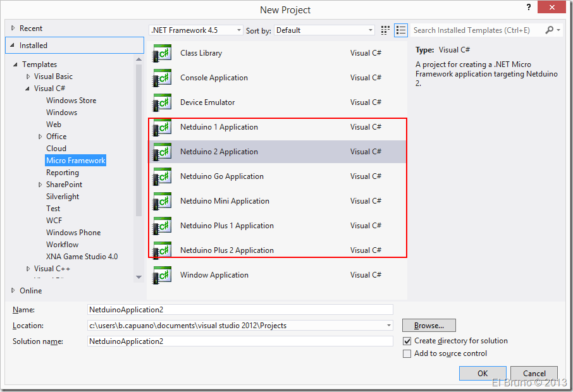Switch to small icons view
The height and width of the screenshot is (392, 573).
[386, 30]
